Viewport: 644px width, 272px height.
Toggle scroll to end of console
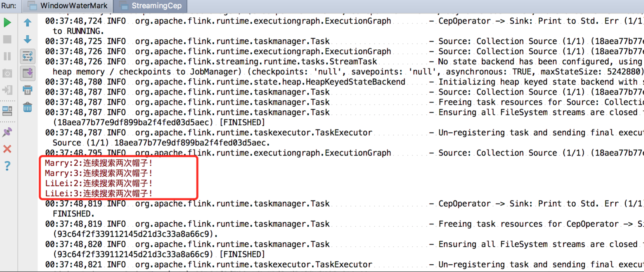27,73
